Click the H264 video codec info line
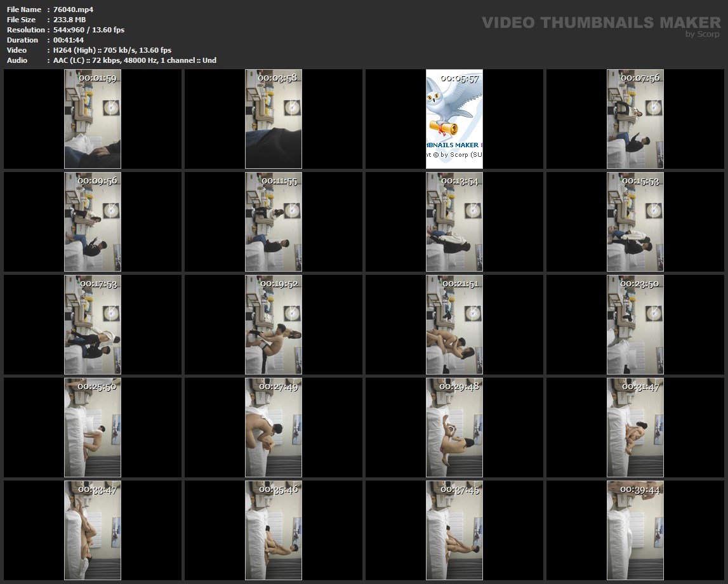Viewport: 728px width, 584px height. [x=112, y=50]
